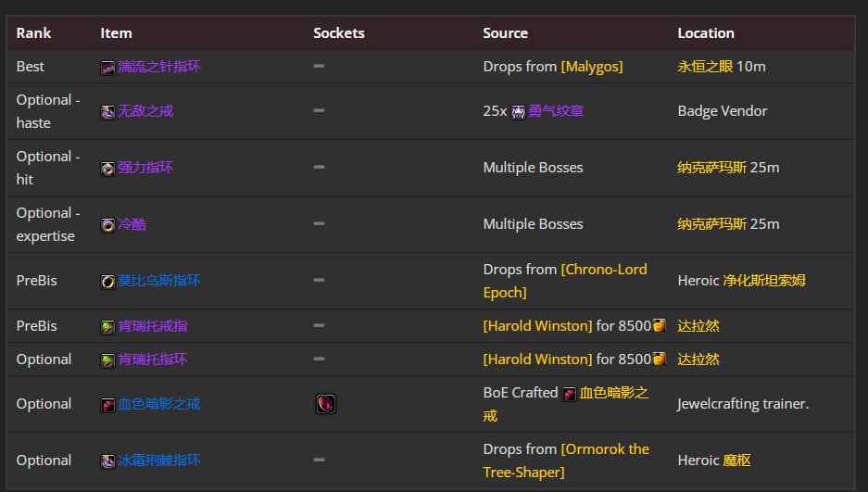Open the Malygos boss link
Image resolution: width=868 pixels, height=492 pixels.
point(592,67)
